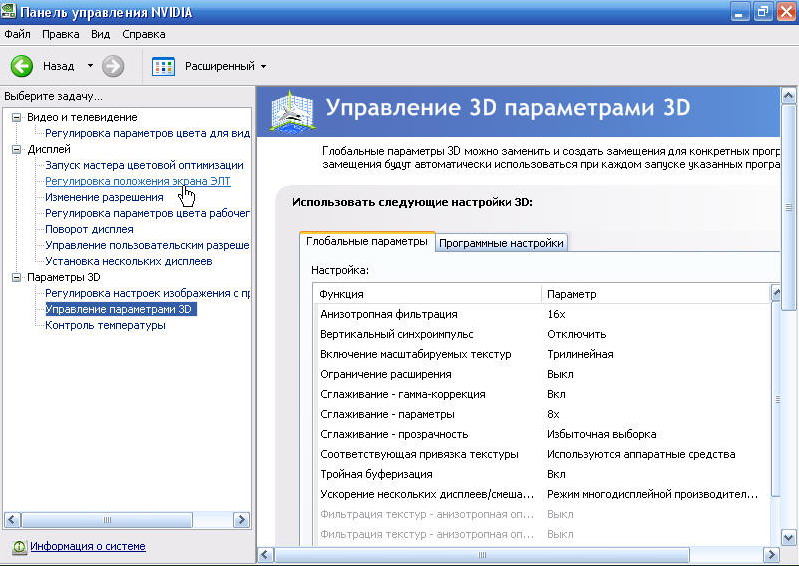Viewport: 799px width, 566px height.
Task: Select the Ограничение расширения row
Action: click(543, 374)
